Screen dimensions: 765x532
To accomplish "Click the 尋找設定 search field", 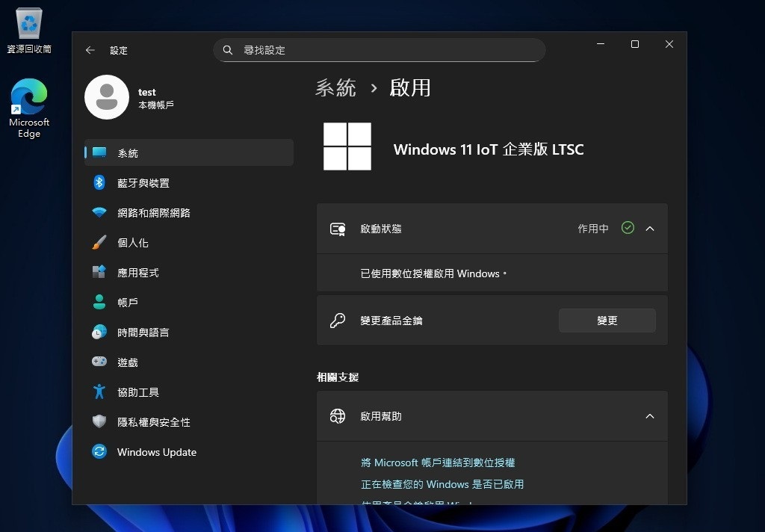I will pyautogui.click(x=380, y=50).
